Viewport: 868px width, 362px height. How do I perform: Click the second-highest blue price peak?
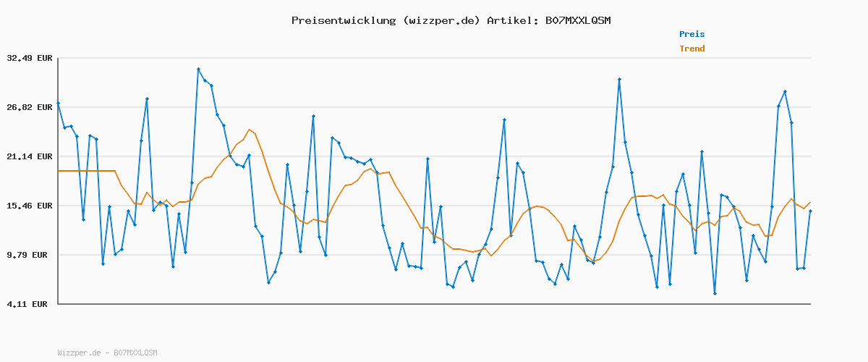click(619, 80)
